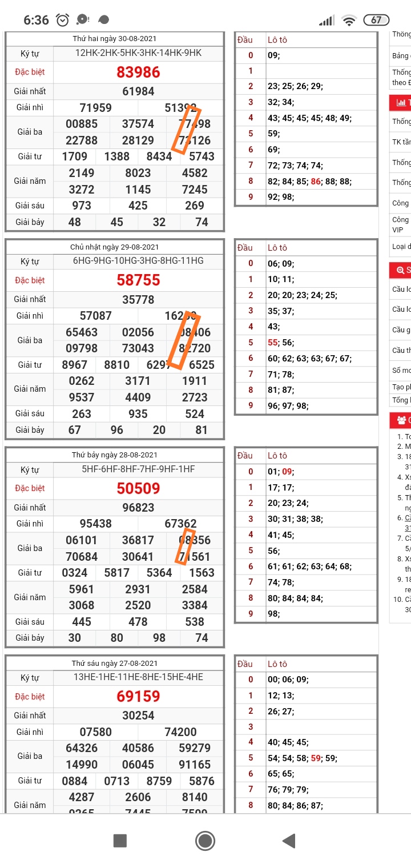Click "Ký tự" label in the 27-08-2021 table
411x868 pixels.
(x=30, y=678)
